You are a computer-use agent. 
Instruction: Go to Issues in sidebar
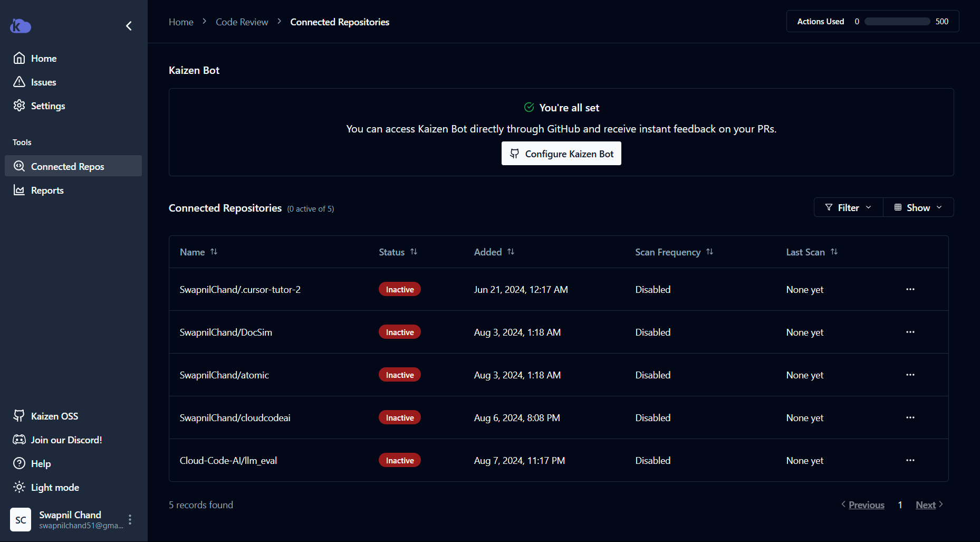pyautogui.click(x=43, y=82)
